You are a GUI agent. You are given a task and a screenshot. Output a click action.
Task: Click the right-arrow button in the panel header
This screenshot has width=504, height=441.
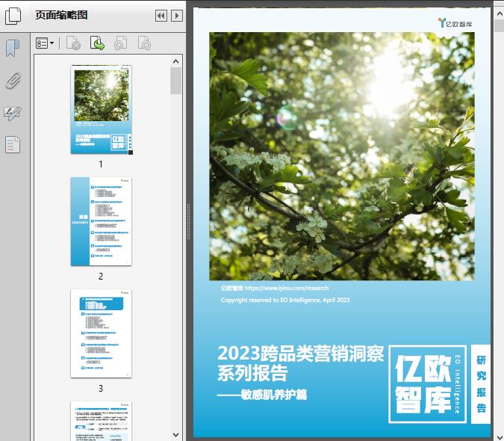tap(177, 16)
